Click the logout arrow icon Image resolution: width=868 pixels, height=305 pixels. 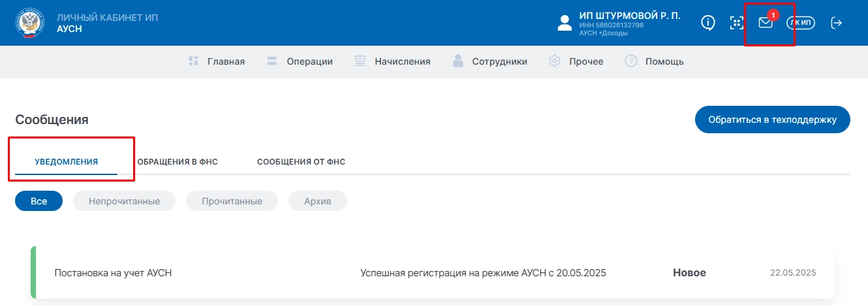click(836, 23)
